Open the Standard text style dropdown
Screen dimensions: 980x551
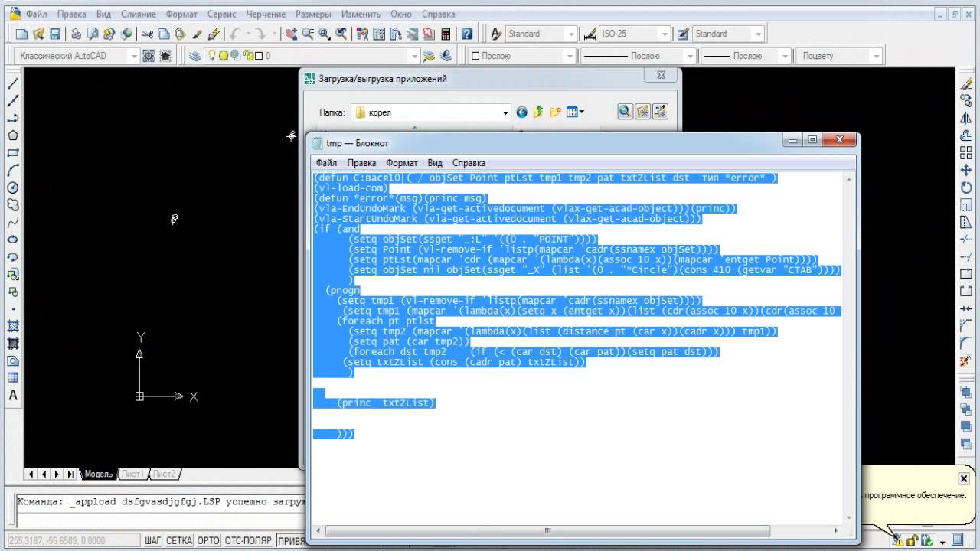click(x=570, y=34)
